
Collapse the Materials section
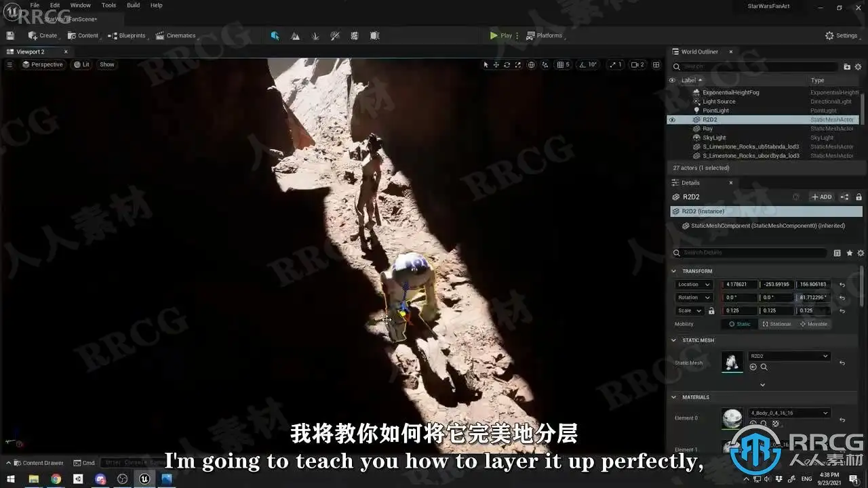674,397
